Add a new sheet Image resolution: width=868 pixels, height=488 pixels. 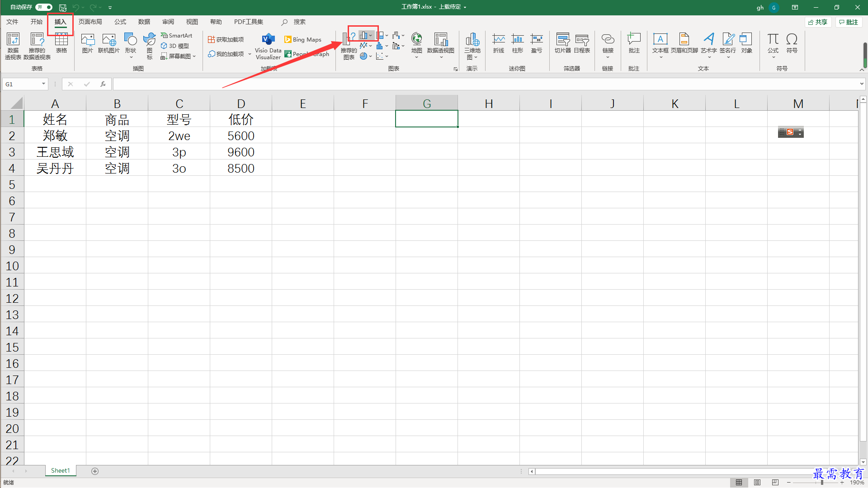click(95, 471)
